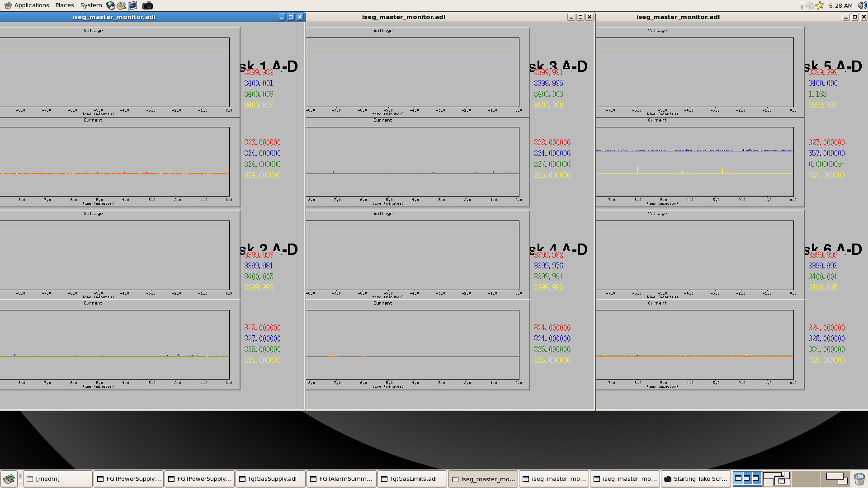Click the red 3399.989 voltage value
The width and height of the screenshot is (868, 488).
click(259, 72)
